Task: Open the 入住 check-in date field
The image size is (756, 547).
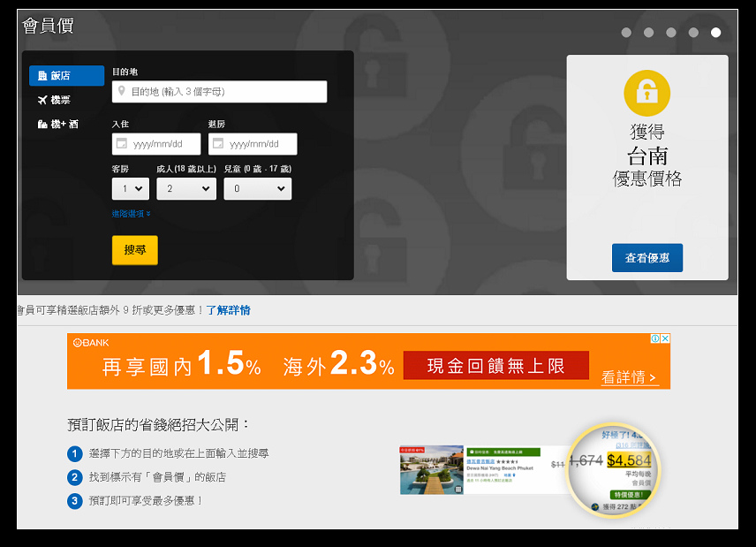Action: [x=156, y=144]
